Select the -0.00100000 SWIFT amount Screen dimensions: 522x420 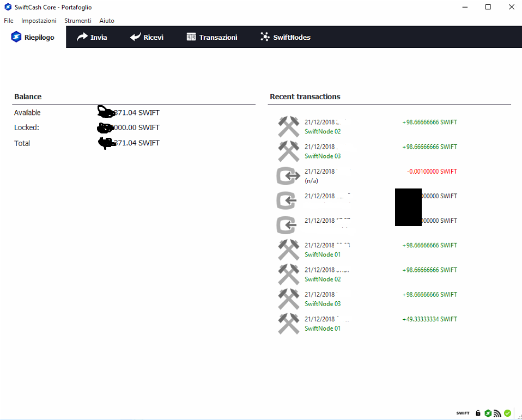432,172
